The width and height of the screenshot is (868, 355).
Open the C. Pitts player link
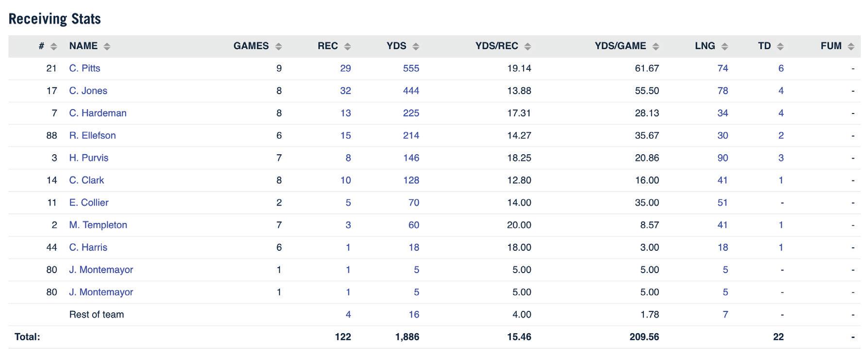point(84,68)
